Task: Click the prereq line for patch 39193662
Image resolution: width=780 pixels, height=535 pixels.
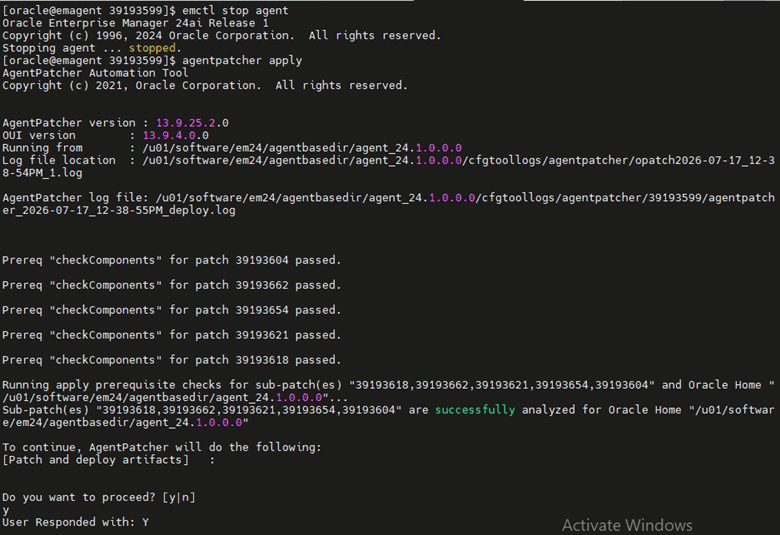Action: pyautogui.click(x=171, y=285)
